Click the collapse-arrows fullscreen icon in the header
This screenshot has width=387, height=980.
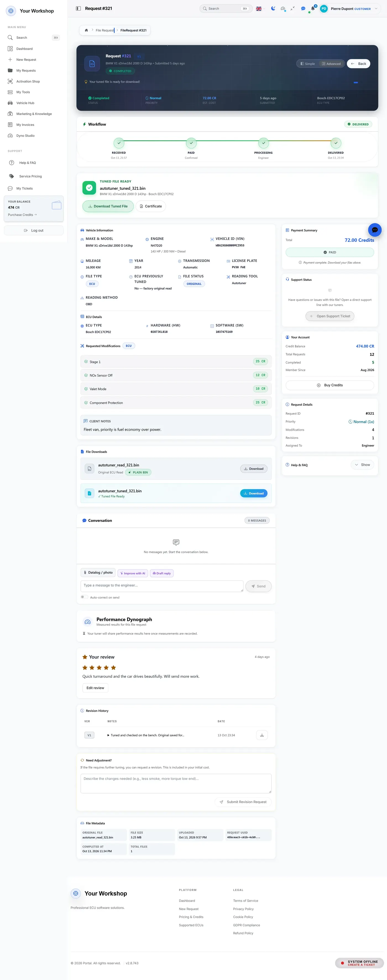point(292,8)
